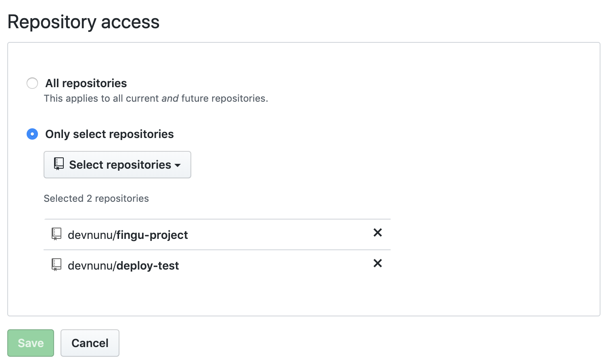Click the Repository access heading

click(84, 22)
